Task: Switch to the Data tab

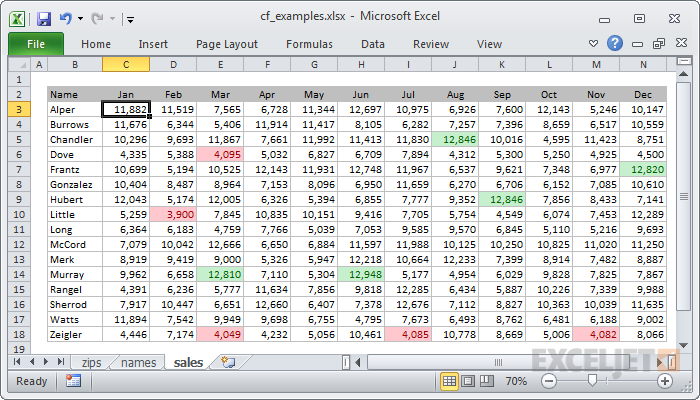Action: [373, 44]
